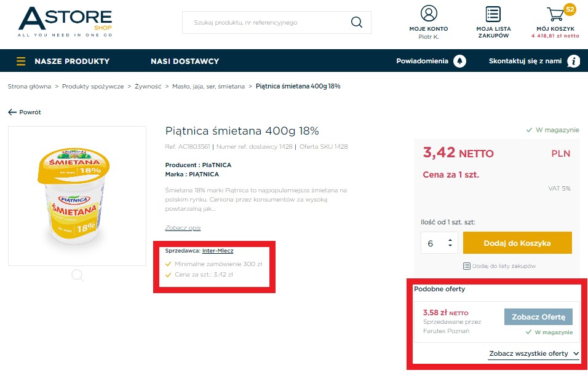Image resolution: width=588 pixels, height=373 pixels.
Task: Click Dodaj do listy zakupów link
Action: 499,266
